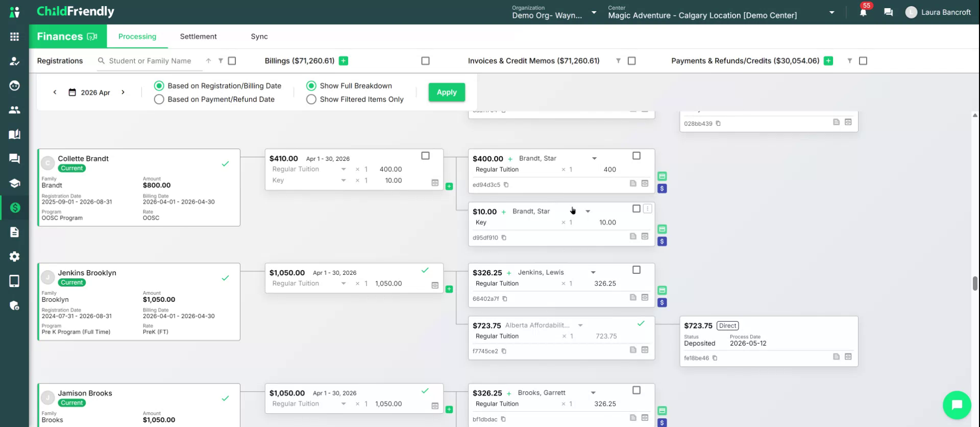Open Brooks, Garrett payer dropdown
The height and width of the screenshot is (427, 980).
coord(593,393)
